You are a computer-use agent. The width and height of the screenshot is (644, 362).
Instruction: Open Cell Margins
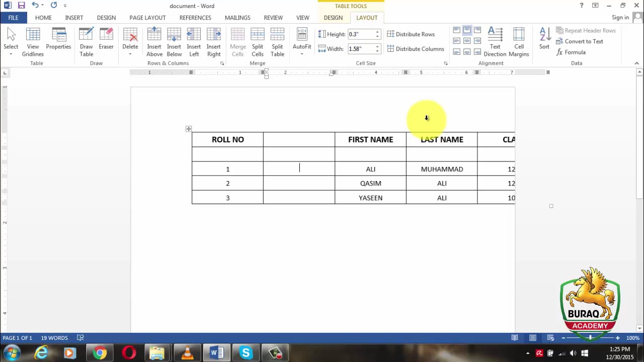pyautogui.click(x=519, y=41)
